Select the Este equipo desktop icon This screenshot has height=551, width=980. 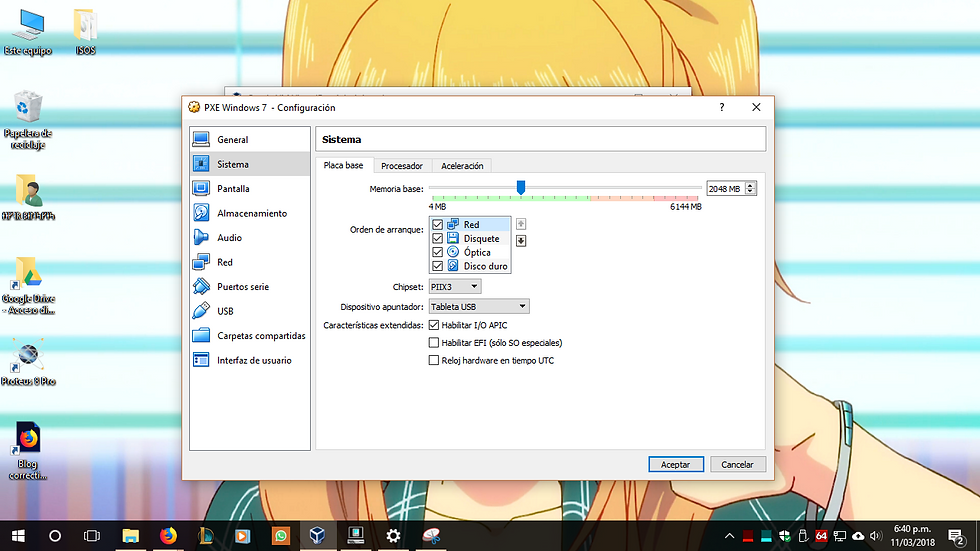tap(28, 32)
